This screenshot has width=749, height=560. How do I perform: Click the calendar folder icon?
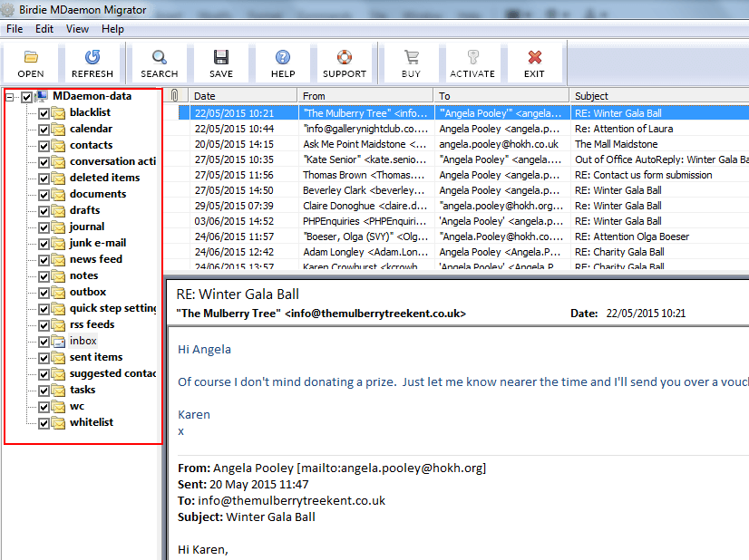(x=58, y=130)
